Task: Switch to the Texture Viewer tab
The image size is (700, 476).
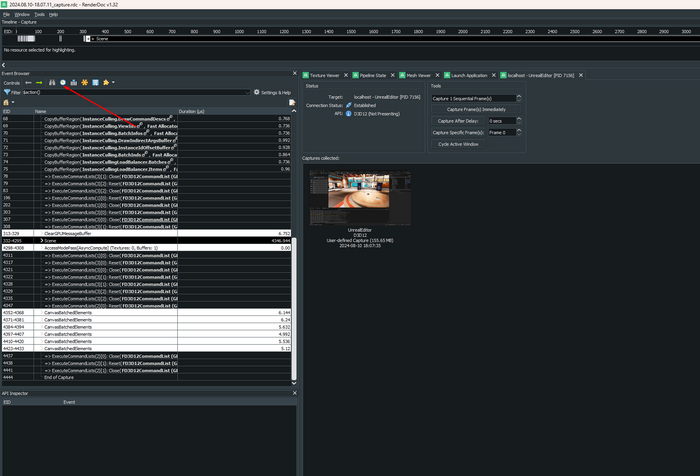Action: 326,75
